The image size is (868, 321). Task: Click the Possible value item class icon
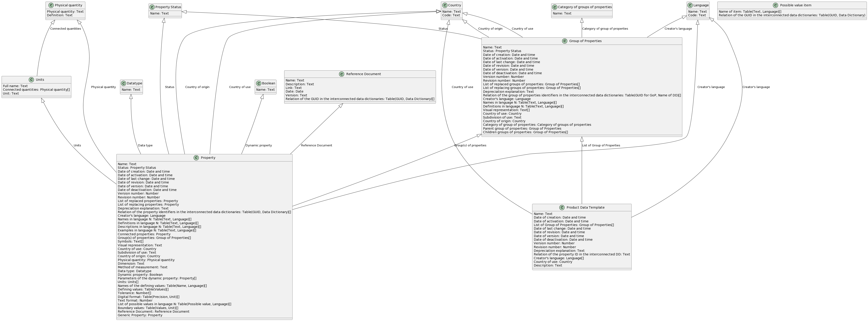pos(775,5)
